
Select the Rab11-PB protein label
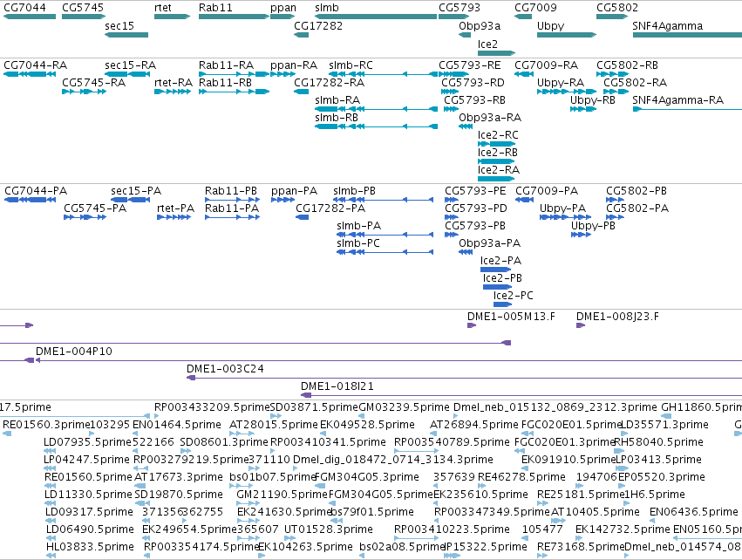(231, 191)
